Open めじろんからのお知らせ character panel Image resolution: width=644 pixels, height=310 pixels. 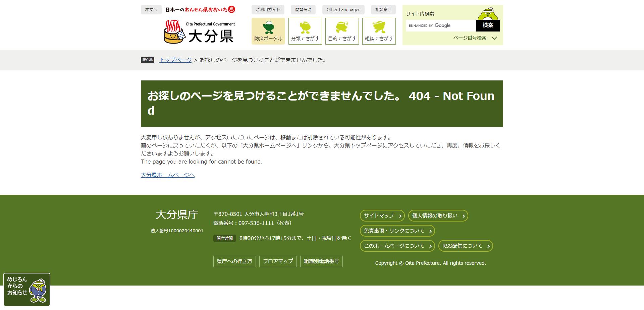pyautogui.click(x=27, y=289)
